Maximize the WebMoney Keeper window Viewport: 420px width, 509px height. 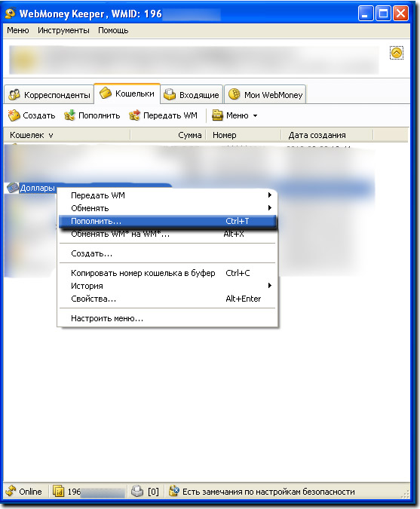(383, 14)
